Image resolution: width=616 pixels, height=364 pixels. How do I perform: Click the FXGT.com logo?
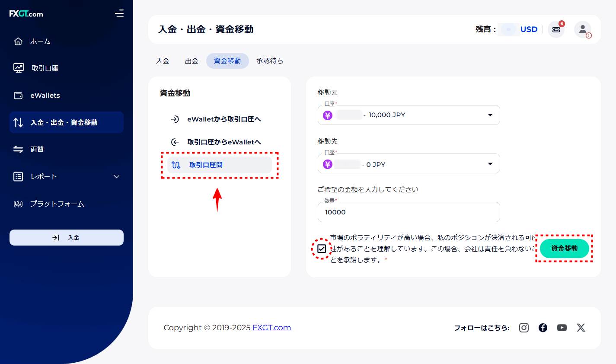coord(26,14)
